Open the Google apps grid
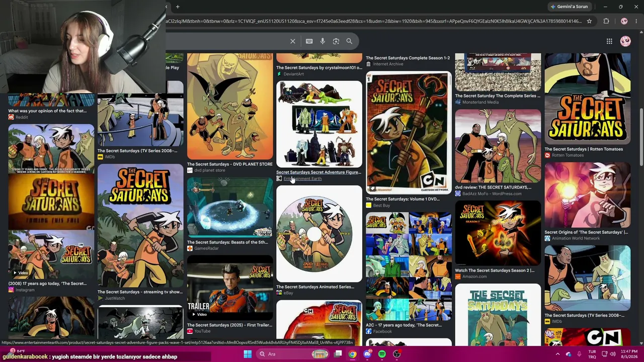Screen dimensions: 644x362 pos(609,41)
